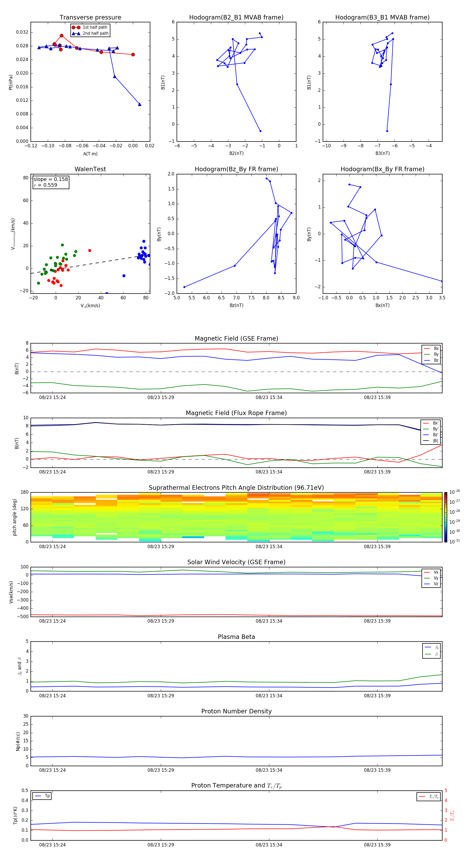
Task: Click the 'pitch angle (deg)' axis label
Action: [x=14, y=517]
